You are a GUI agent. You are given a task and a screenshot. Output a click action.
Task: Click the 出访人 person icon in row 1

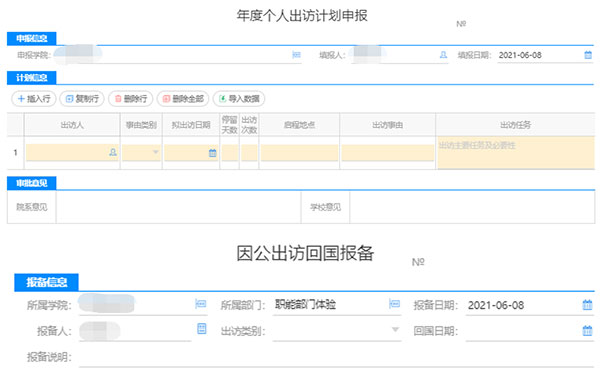pos(113,152)
